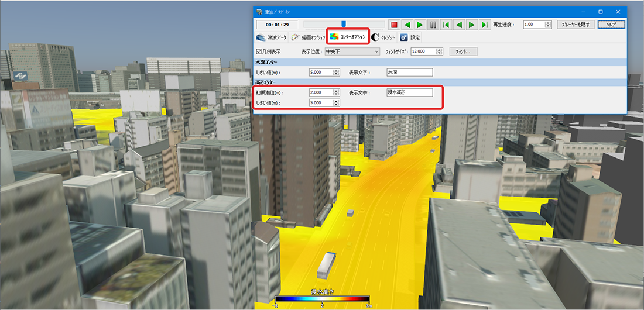Click the プレーヤーを隠す button
644x310 pixels.
click(x=576, y=25)
